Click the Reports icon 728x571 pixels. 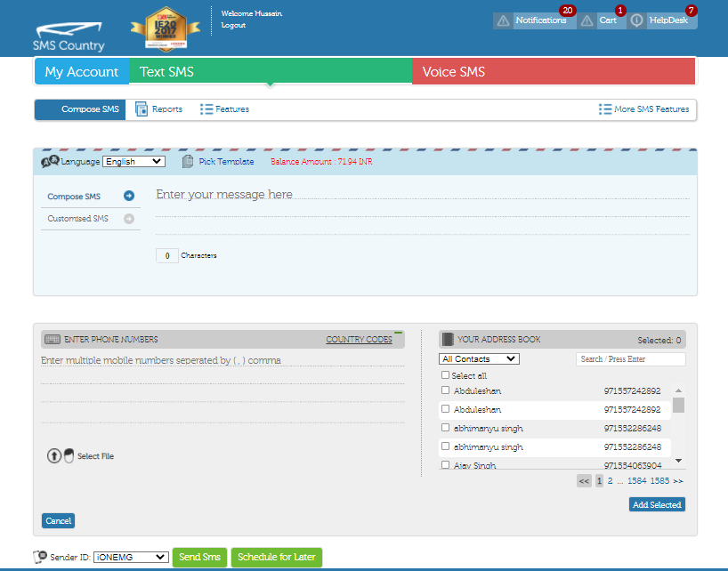(x=142, y=109)
